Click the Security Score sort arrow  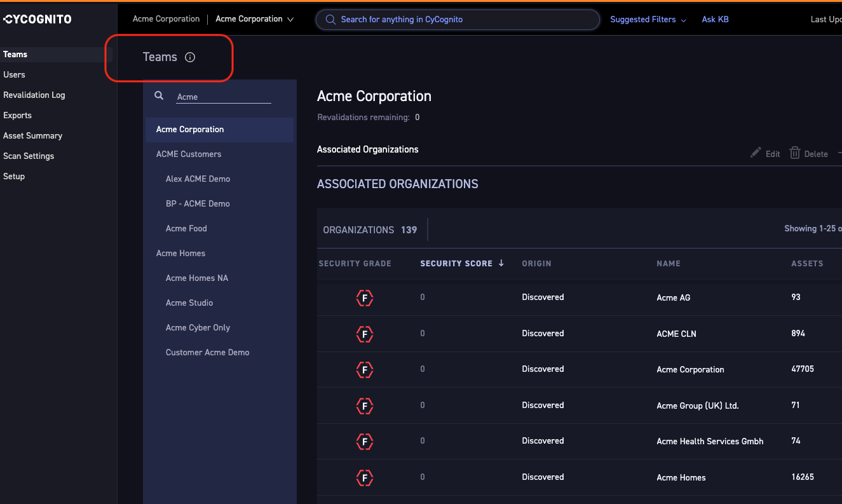tap(501, 263)
